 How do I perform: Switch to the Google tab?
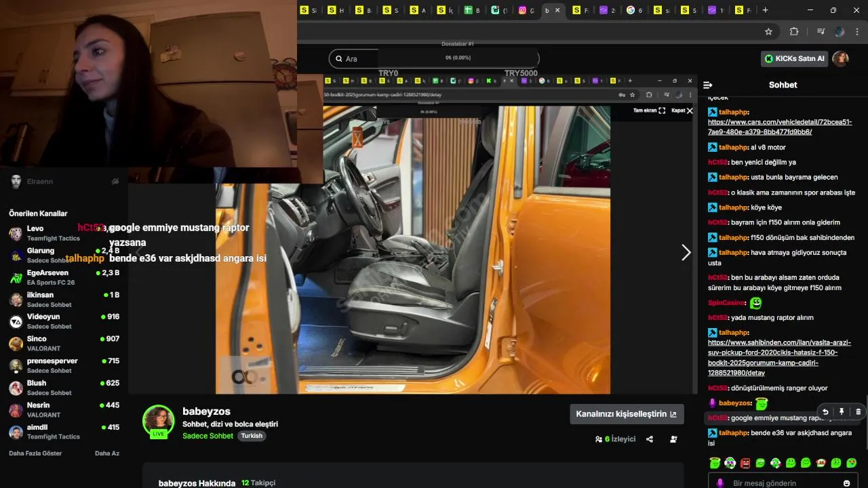click(x=631, y=10)
